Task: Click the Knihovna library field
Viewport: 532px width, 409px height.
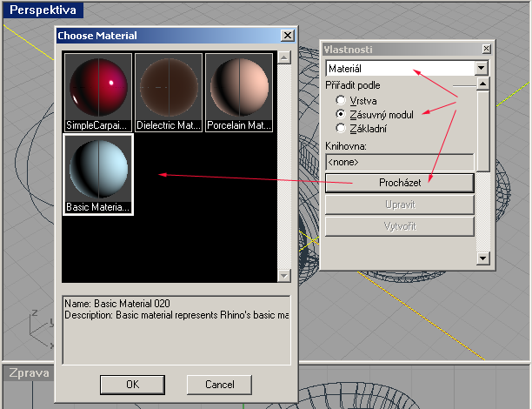Action: click(400, 162)
